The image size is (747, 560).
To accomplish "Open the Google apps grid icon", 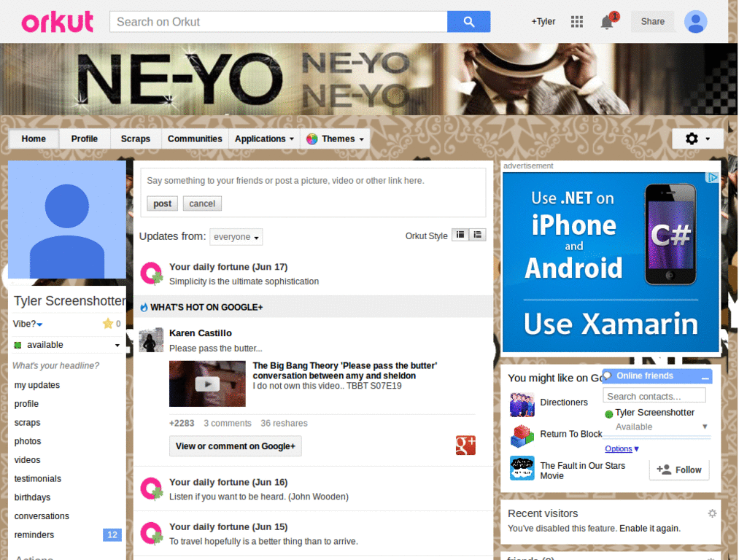I will pos(576,21).
